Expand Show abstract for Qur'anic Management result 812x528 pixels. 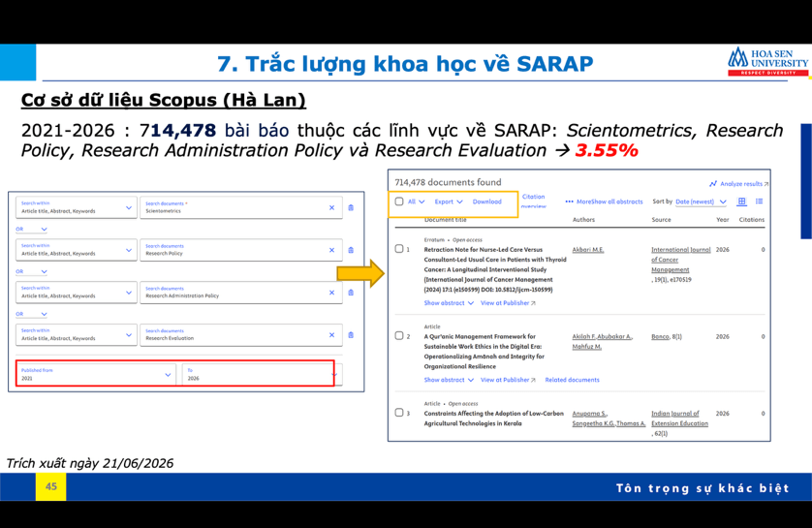[449, 380]
